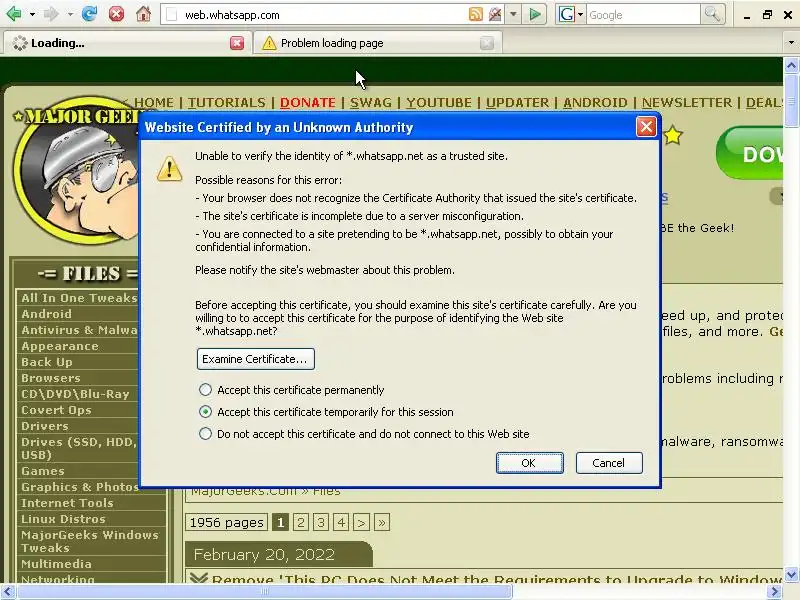Open the YOUTUBE menu link
This screenshot has height=600, width=800.
(x=439, y=103)
